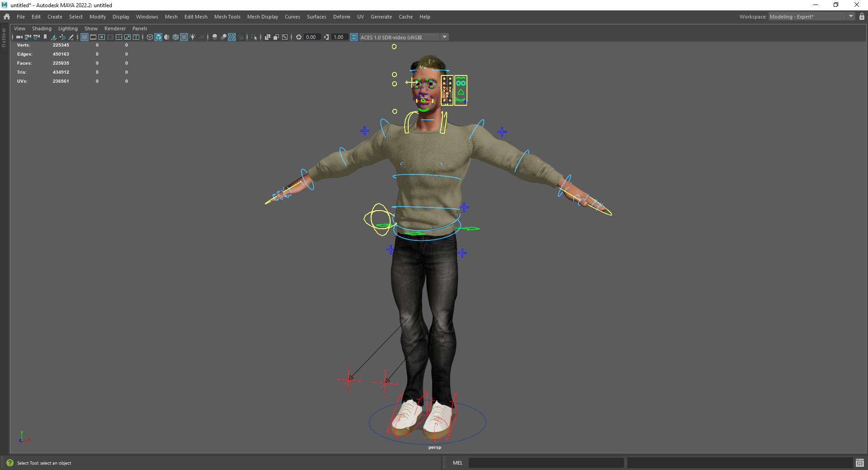The image size is (868, 470).
Task: Click the bookmark icon in panel toolbar
Action: pyautogui.click(x=45, y=37)
